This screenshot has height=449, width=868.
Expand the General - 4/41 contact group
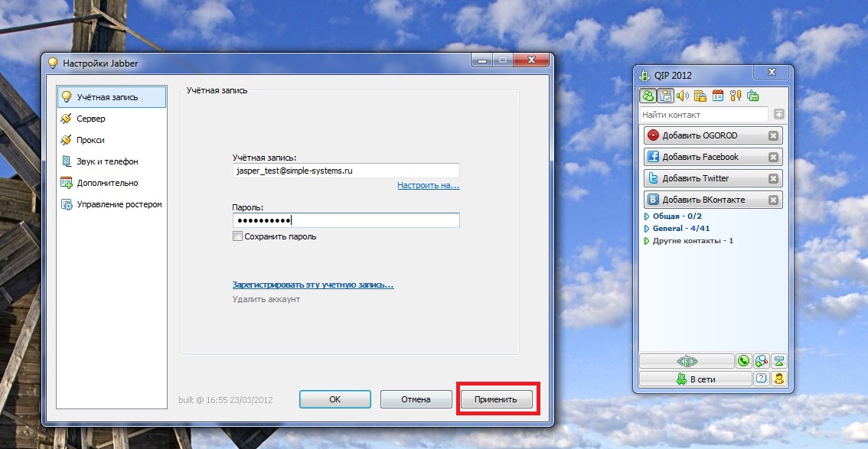click(x=647, y=229)
